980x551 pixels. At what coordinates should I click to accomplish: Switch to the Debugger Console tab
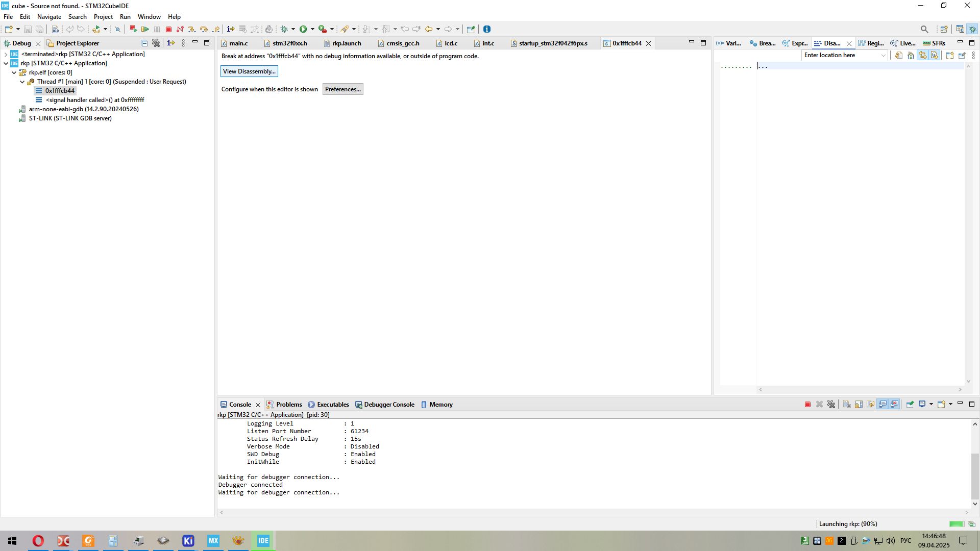(385, 405)
